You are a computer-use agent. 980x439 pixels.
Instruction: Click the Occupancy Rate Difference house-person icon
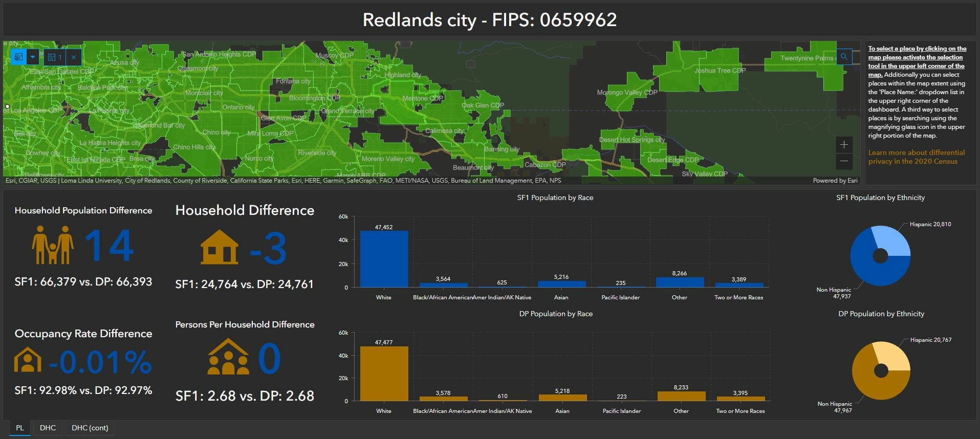tap(28, 360)
